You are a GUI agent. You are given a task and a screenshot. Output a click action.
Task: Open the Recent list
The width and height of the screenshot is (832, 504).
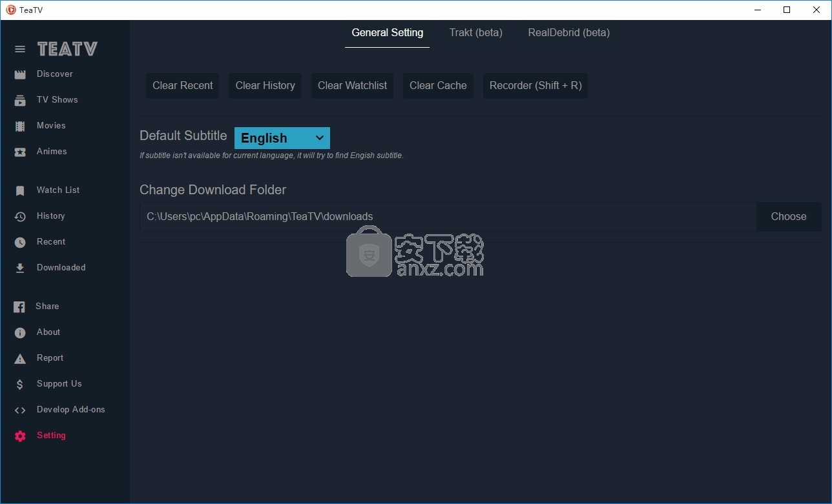tap(51, 242)
